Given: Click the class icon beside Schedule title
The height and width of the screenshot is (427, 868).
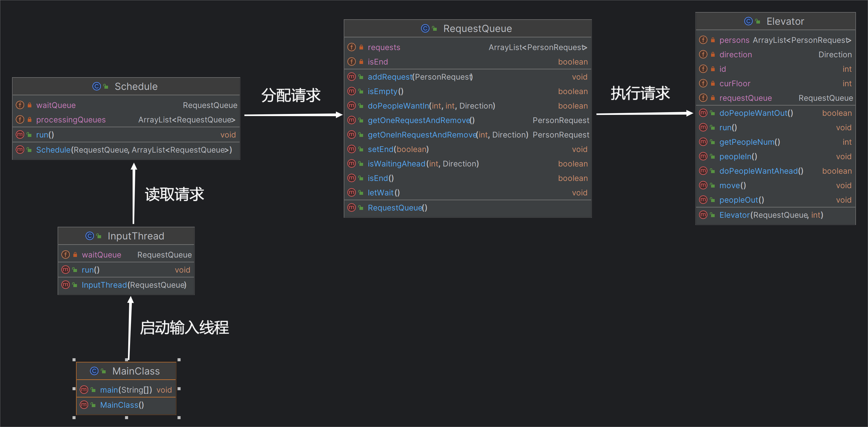Looking at the screenshot, I should 97,87.
